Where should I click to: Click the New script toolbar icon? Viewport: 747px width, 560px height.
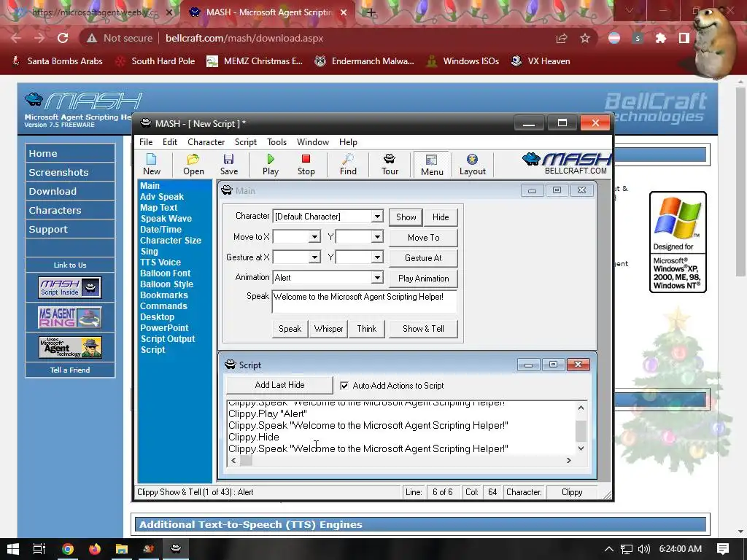coord(152,165)
